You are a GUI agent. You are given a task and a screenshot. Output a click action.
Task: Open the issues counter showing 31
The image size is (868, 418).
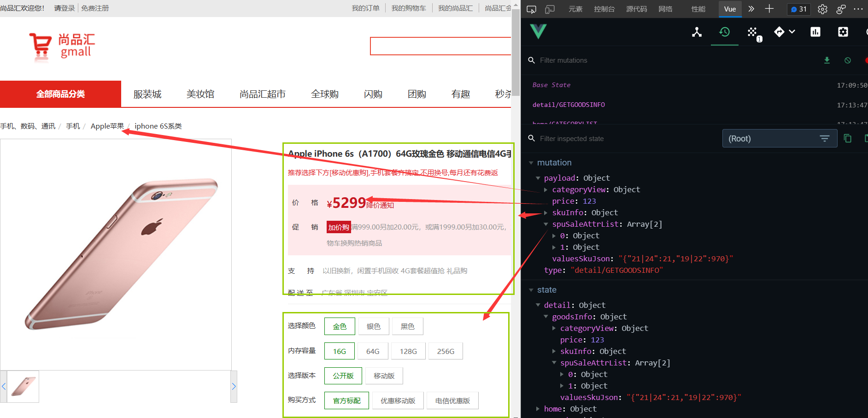[798, 9]
